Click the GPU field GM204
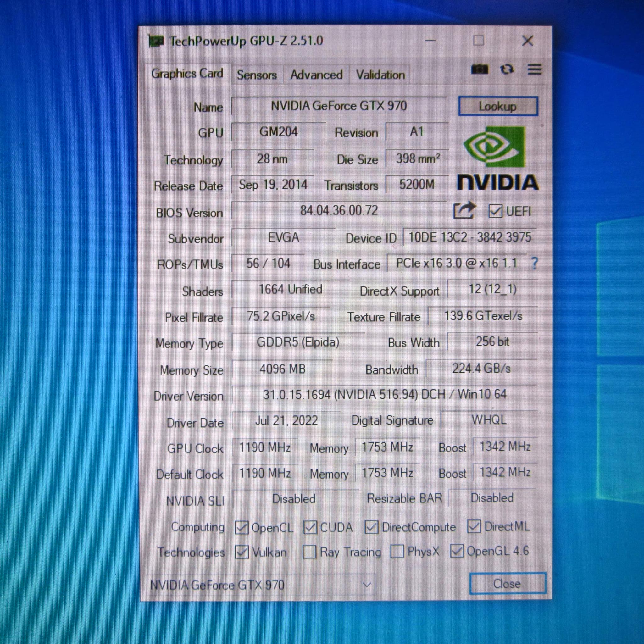 279,132
